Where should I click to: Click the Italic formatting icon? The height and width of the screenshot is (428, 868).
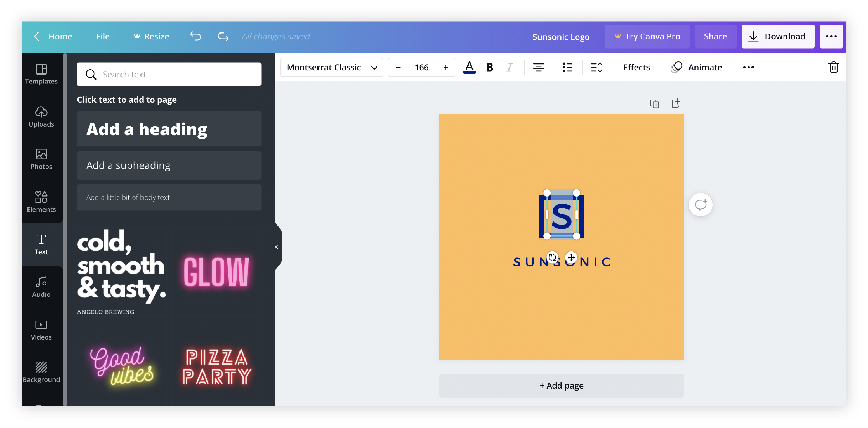[x=509, y=68]
